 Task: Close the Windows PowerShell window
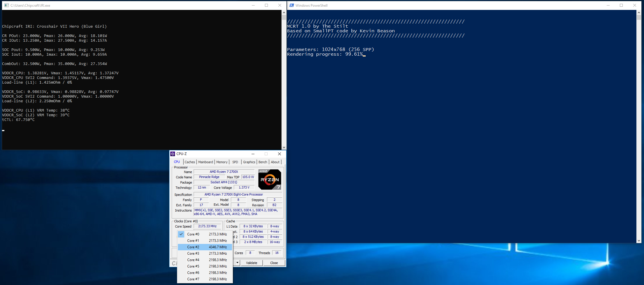point(635,5)
